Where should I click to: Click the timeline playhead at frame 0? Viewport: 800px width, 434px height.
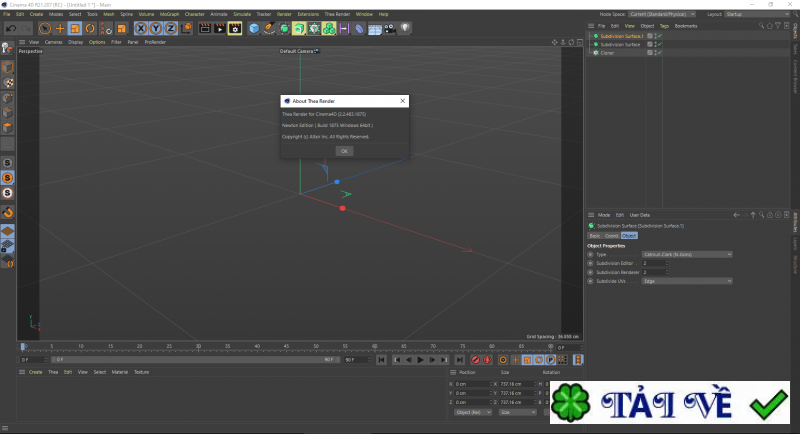point(24,346)
